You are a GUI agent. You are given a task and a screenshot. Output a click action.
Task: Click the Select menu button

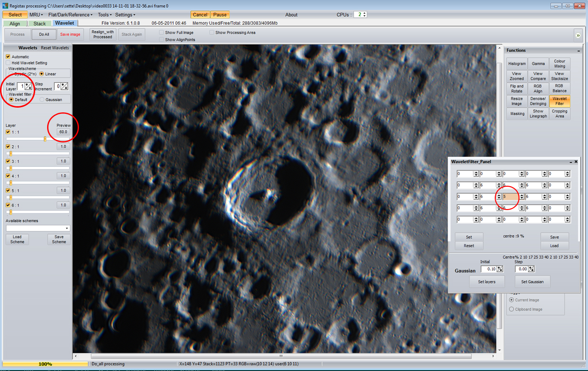15,15
